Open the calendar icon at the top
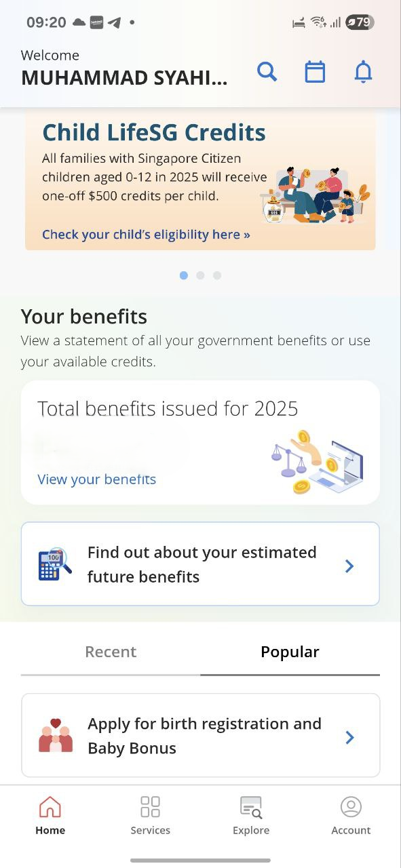The width and height of the screenshot is (401, 868). 314,71
